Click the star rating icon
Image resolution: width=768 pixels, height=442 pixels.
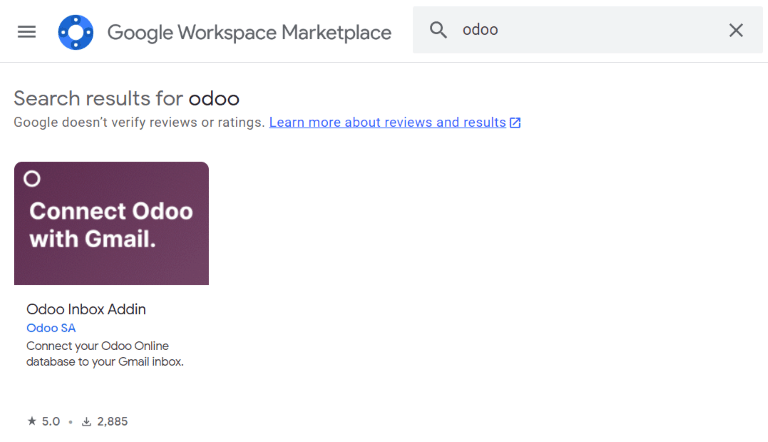(31, 421)
